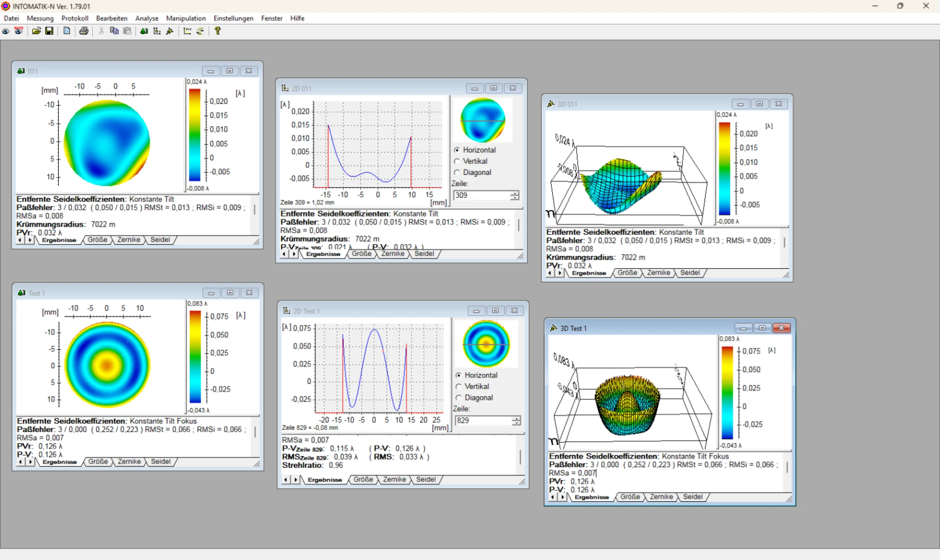Switch to Zernike tab in Test 1 window
The width and height of the screenshot is (940, 560).
point(129,461)
